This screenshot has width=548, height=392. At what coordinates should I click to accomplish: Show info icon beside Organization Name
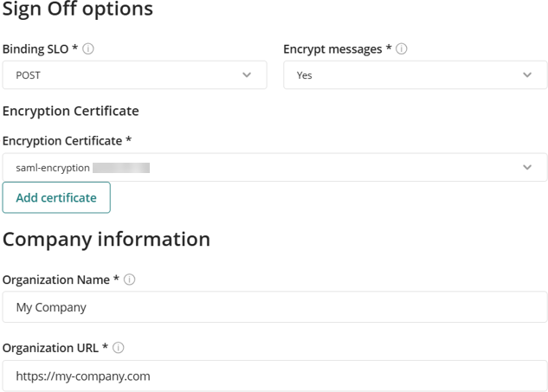[x=129, y=280]
